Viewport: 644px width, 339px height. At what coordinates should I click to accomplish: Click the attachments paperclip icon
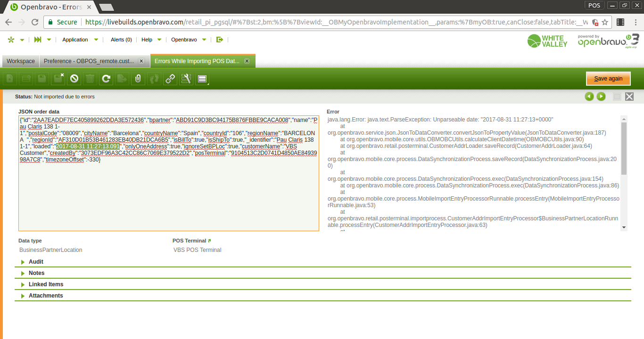point(138,79)
